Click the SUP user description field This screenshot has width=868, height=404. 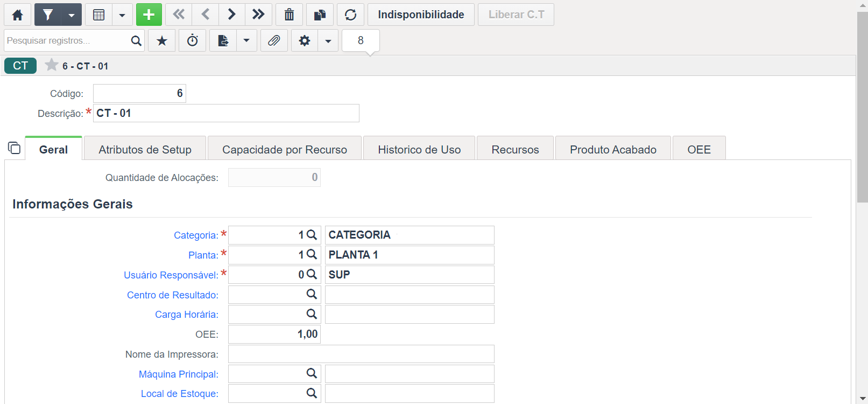[x=410, y=275]
